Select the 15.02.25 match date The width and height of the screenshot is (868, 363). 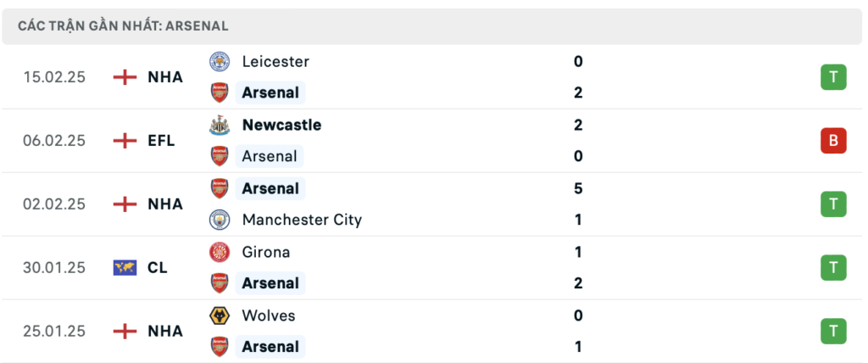(x=54, y=77)
